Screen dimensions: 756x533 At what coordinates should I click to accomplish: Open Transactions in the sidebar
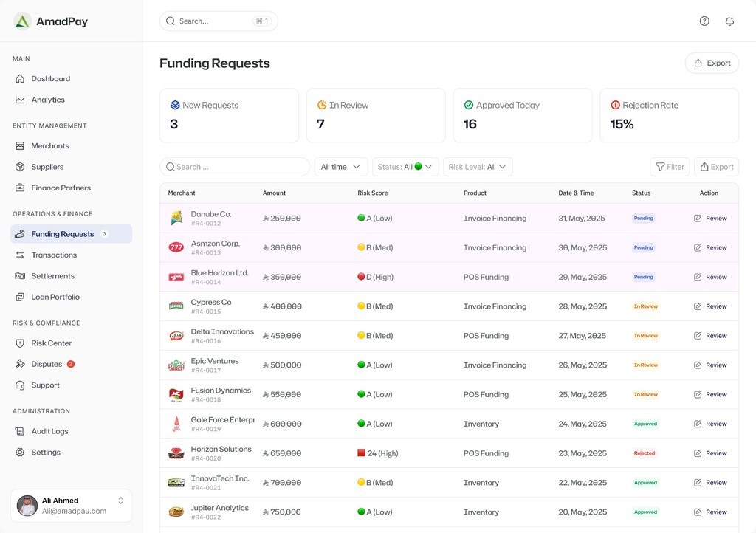pos(54,255)
